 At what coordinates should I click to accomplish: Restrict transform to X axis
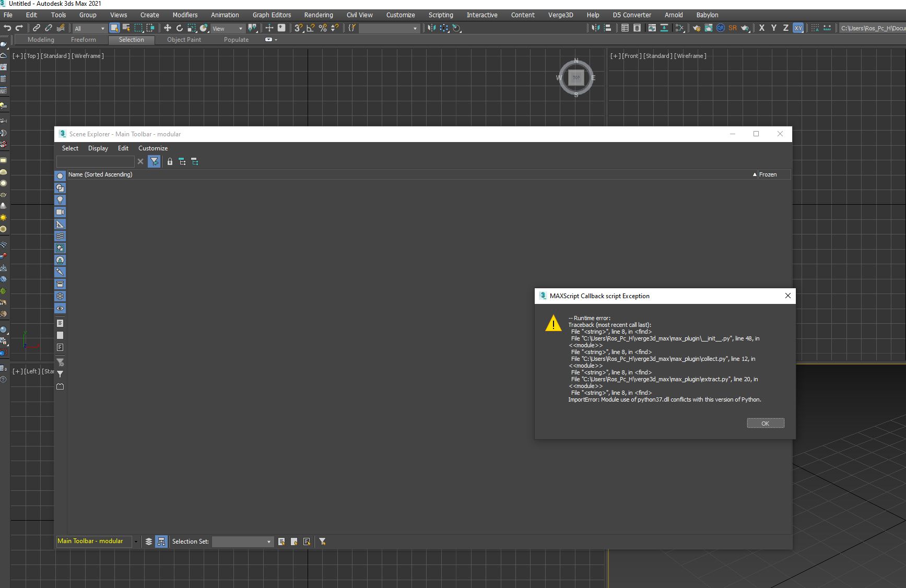click(x=762, y=28)
